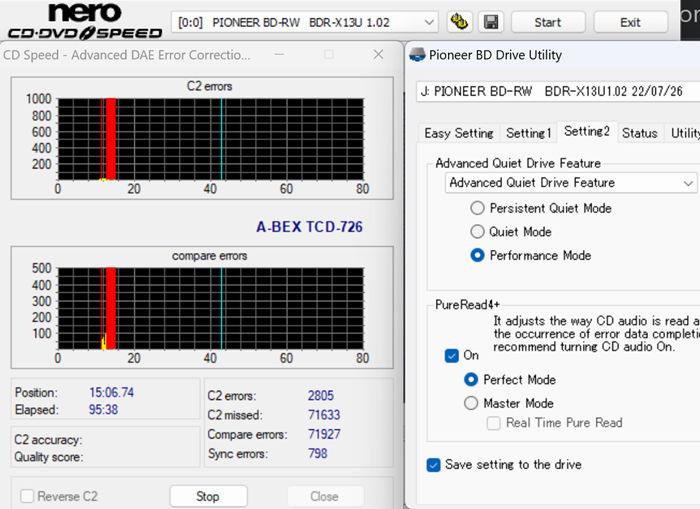Uncheck Save setting to the drive
The image size is (700, 509).
[x=433, y=464]
